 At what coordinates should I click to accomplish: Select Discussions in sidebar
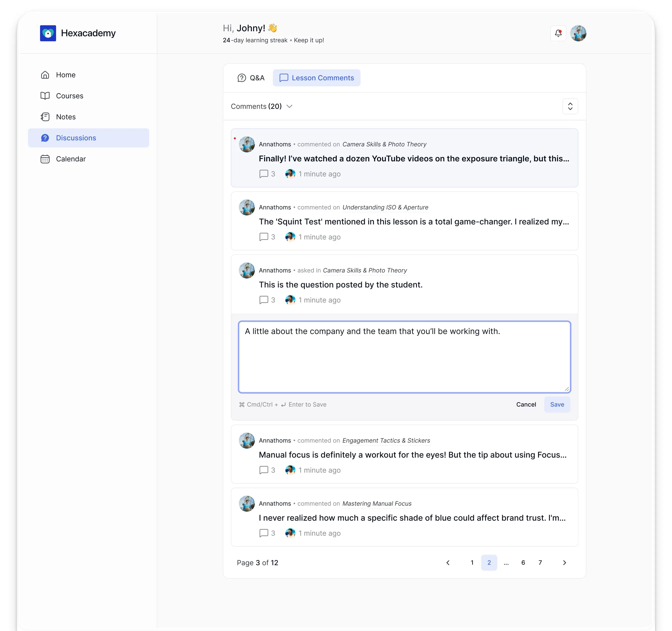(89, 138)
